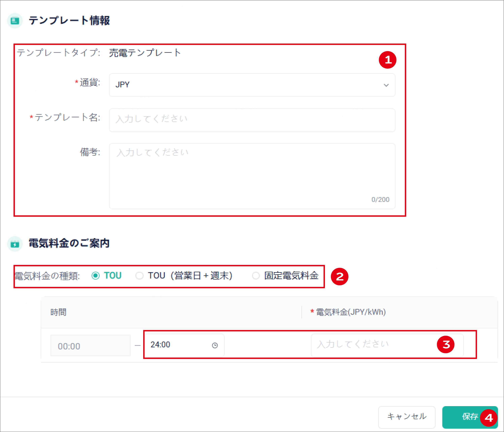
Task: Save the template using the 保存 button
Action: coord(470,417)
